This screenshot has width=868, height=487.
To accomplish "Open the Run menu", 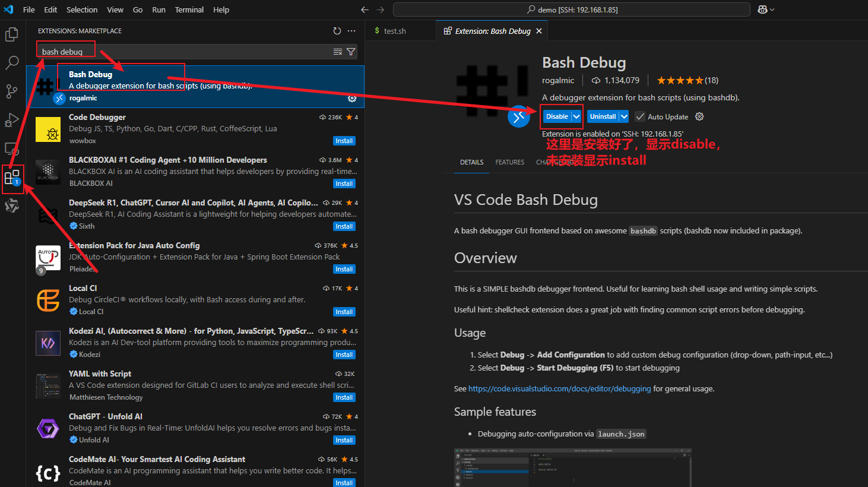I will click(x=159, y=10).
